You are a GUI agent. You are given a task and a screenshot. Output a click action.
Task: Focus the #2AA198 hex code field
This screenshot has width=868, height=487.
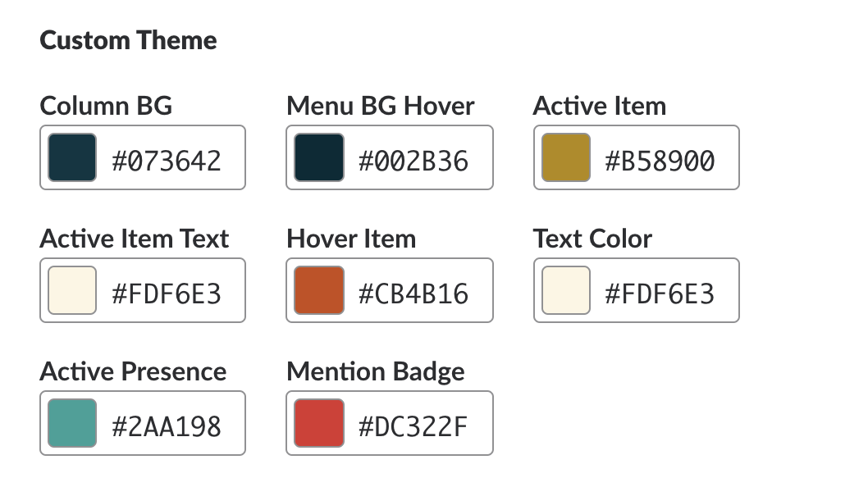(x=167, y=425)
